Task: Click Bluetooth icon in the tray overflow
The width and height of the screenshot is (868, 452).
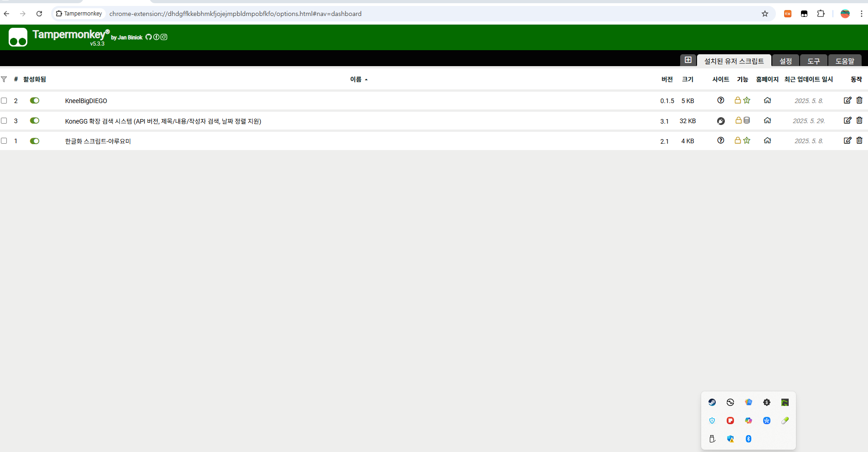Action: [x=748, y=439]
